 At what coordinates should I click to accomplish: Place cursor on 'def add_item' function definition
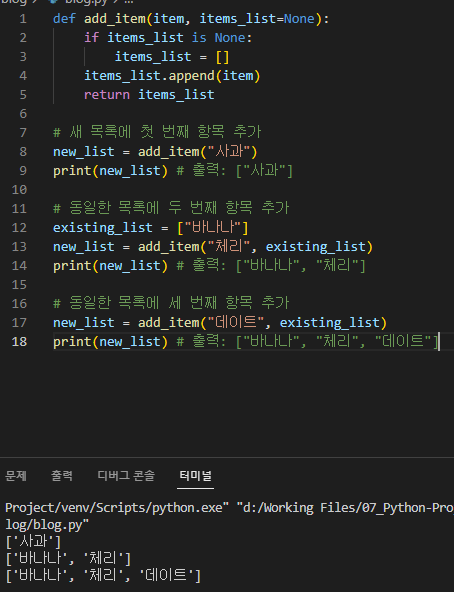click(191, 18)
